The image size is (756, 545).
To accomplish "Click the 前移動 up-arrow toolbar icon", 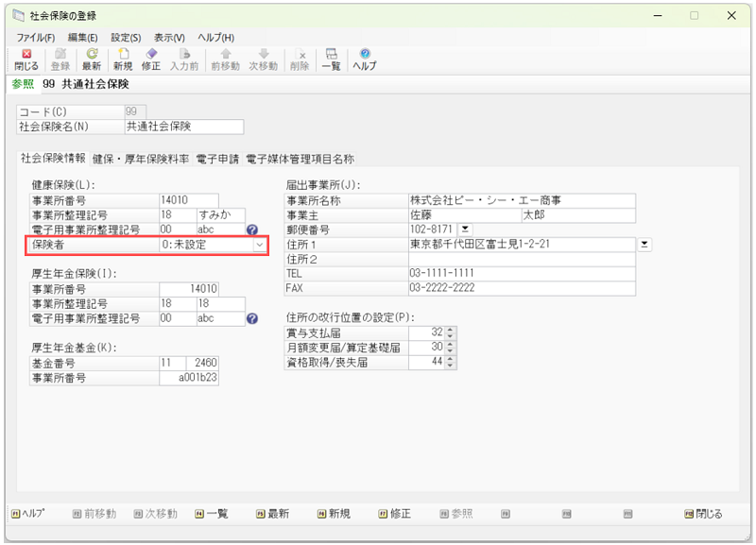I will pos(225,60).
